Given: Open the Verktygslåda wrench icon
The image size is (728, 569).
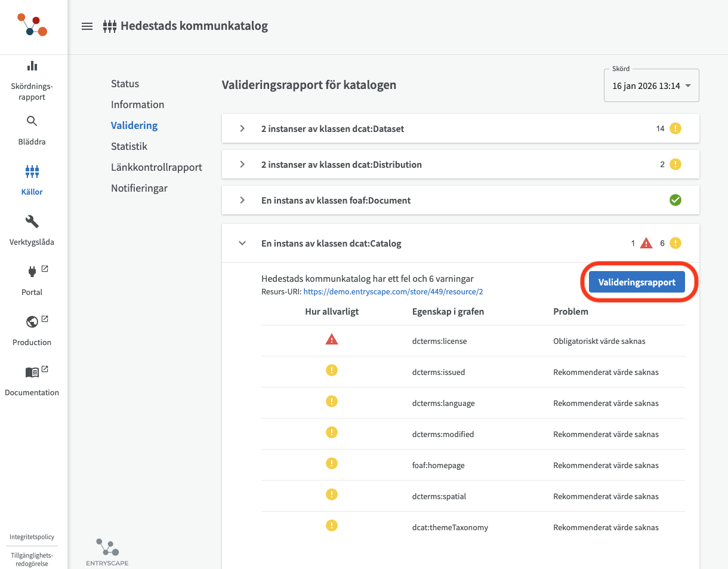Looking at the screenshot, I should pyautogui.click(x=32, y=222).
